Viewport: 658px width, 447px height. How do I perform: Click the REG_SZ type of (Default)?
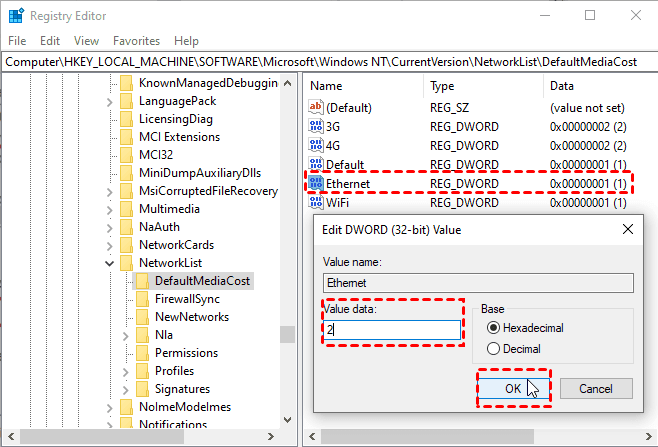pyautogui.click(x=449, y=108)
